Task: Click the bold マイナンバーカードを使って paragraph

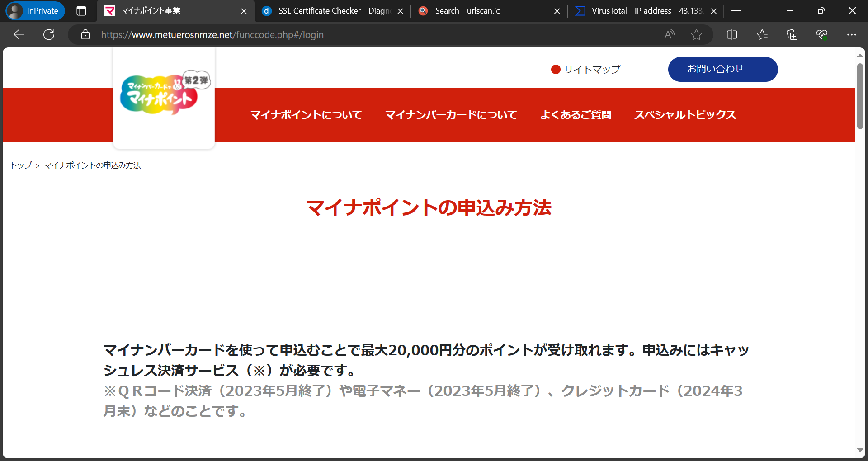Action: (426, 360)
